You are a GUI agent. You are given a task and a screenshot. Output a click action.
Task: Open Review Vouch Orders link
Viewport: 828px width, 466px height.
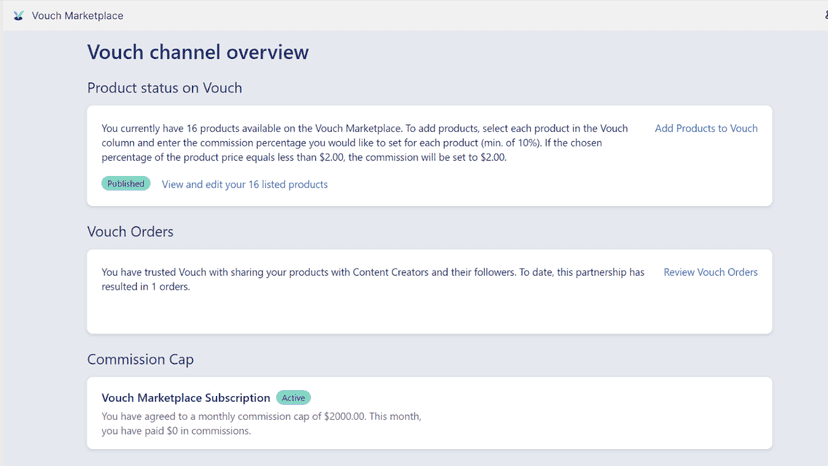(x=710, y=272)
